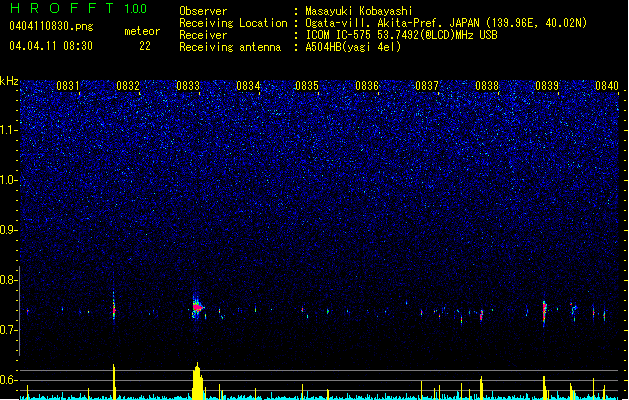The image size is (629, 400).
Task: Click the 'Observer' field label
Action: (x=203, y=11)
